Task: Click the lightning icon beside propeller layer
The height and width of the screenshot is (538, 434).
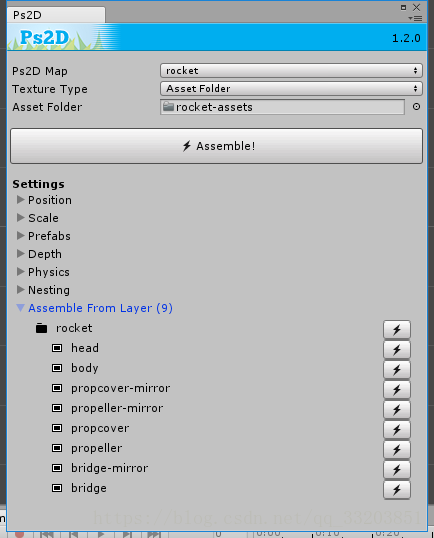Action: [397, 449]
